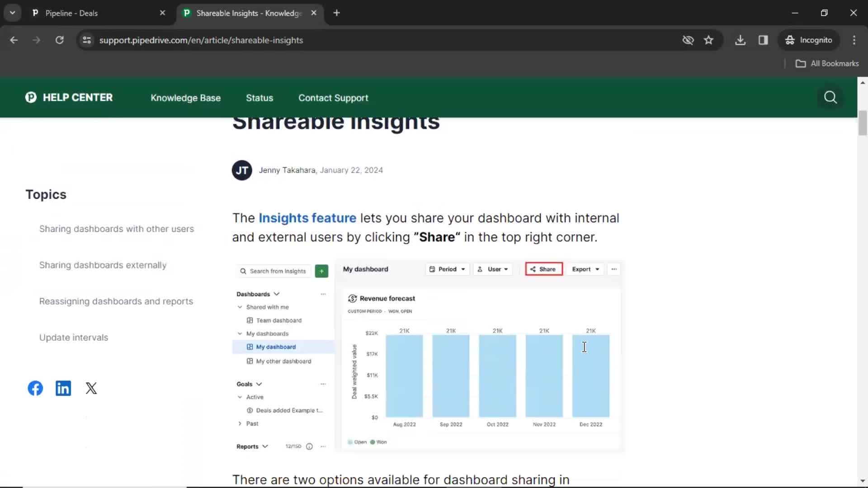868x488 pixels.
Task: Jump to Sharing dashboards with other users
Action: point(117,229)
